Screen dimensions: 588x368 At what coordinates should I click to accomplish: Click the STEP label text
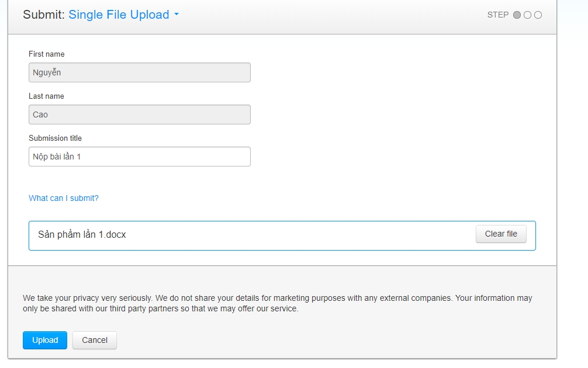pyautogui.click(x=497, y=15)
